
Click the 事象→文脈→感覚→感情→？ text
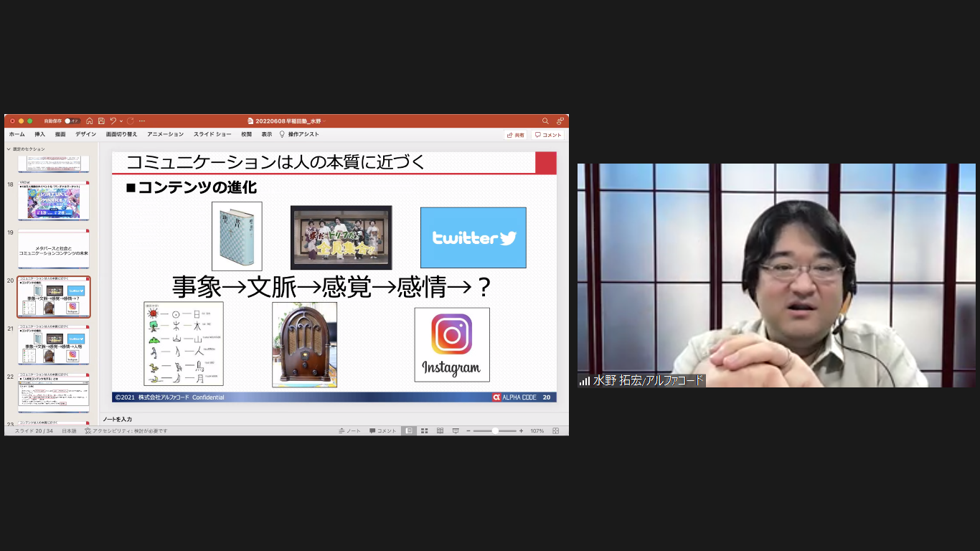(332, 287)
